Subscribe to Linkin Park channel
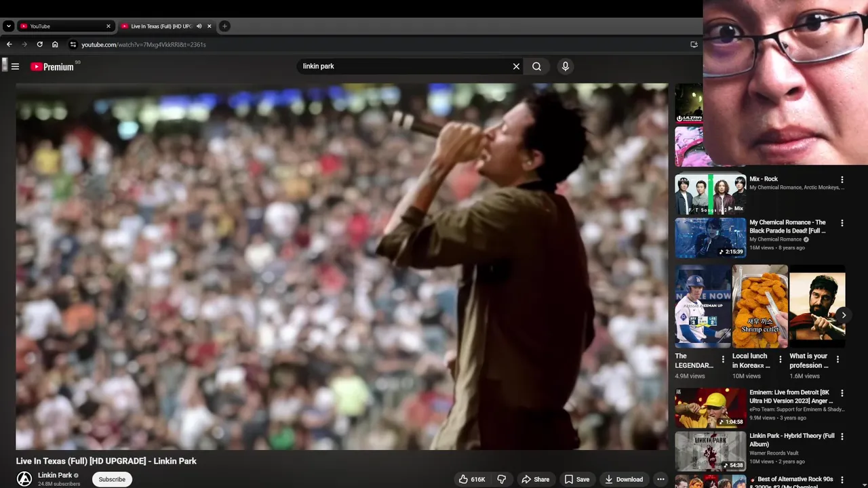This screenshot has width=868, height=488. point(112,479)
